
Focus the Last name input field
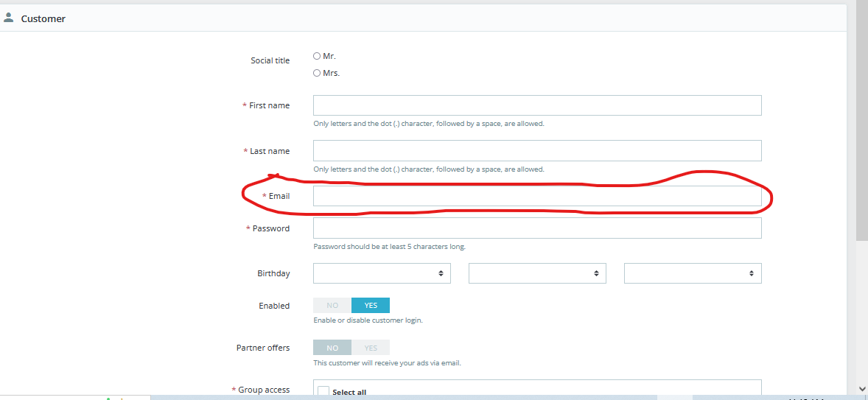[x=537, y=150]
